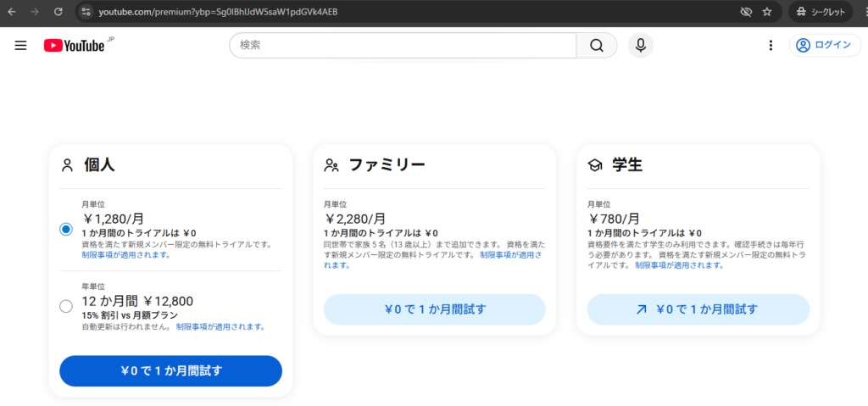
Task: Go back with the browser back arrow
Action: (x=12, y=12)
